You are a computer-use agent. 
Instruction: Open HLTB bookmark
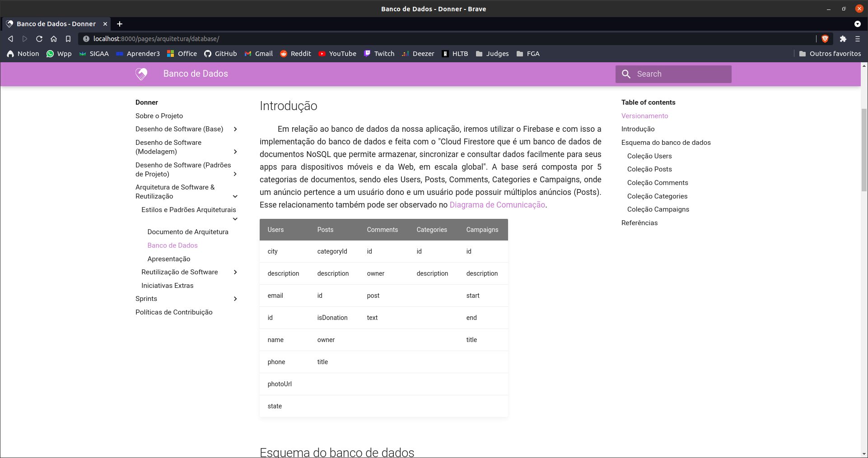pyautogui.click(x=455, y=54)
